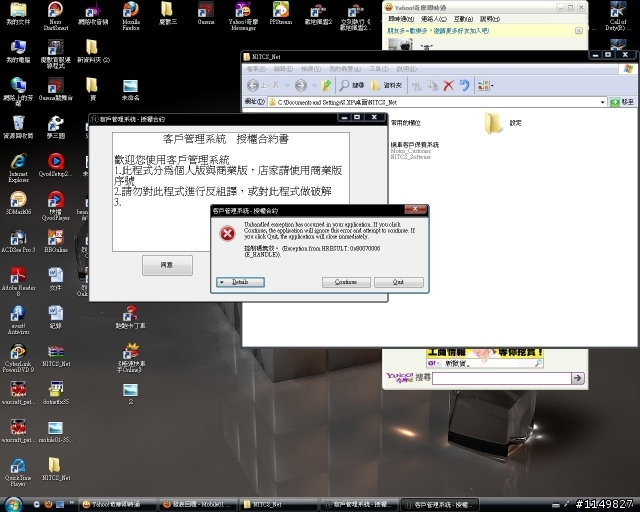Image resolution: width=640 pixels, height=512 pixels.
Task: Click the Back arrow in NITCS_Net explorer
Action: tap(253, 85)
